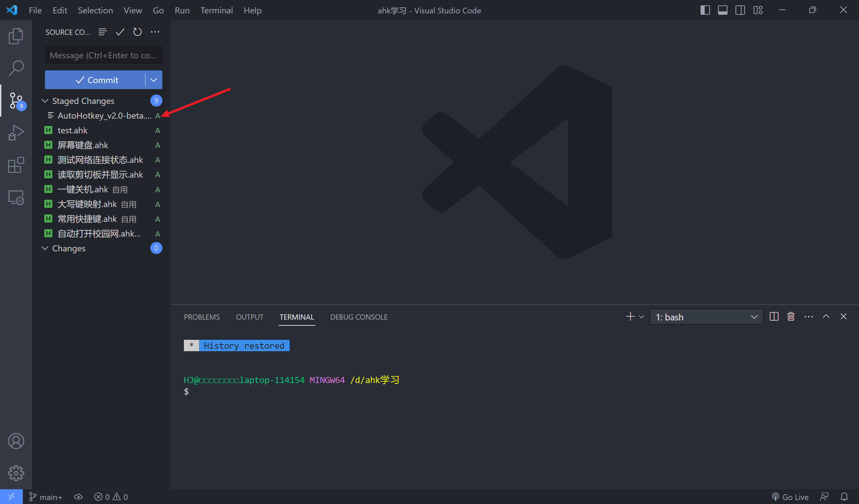
Task: Open the bash terminal selector dropdown
Action: click(x=706, y=317)
